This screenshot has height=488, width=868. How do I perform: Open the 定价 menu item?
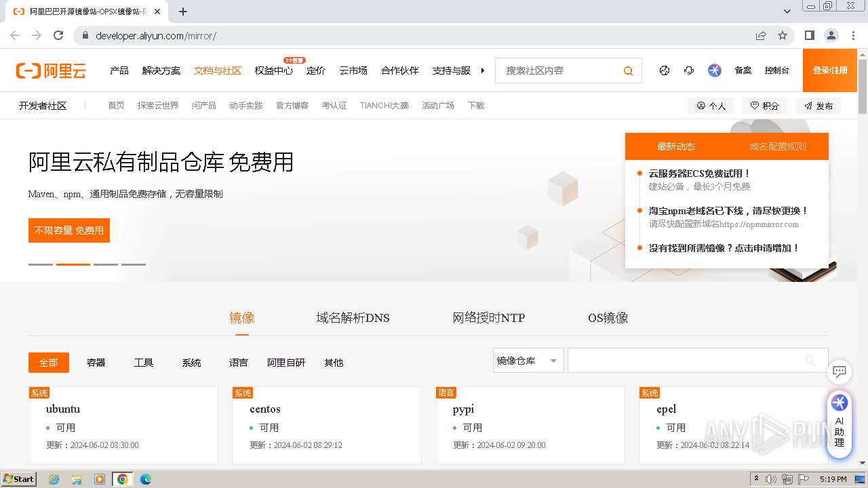click(x=316, y=70)
